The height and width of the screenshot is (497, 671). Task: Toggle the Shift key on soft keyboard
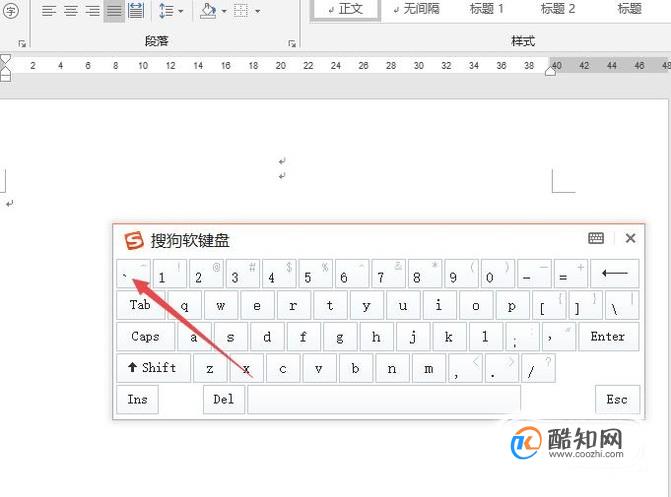153,368
